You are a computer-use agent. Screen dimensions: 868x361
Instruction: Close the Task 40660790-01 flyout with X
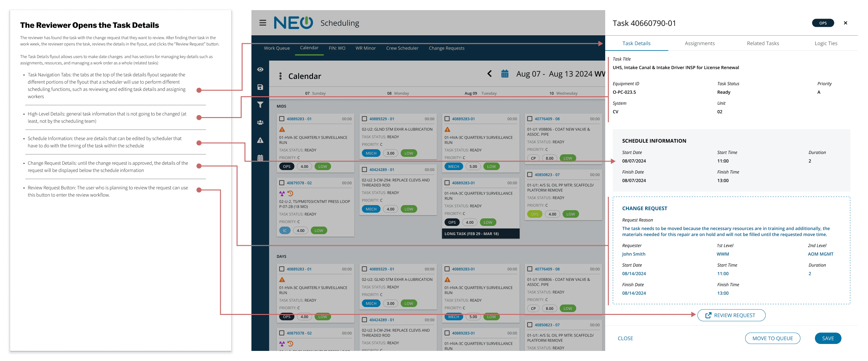coord(845,23)
